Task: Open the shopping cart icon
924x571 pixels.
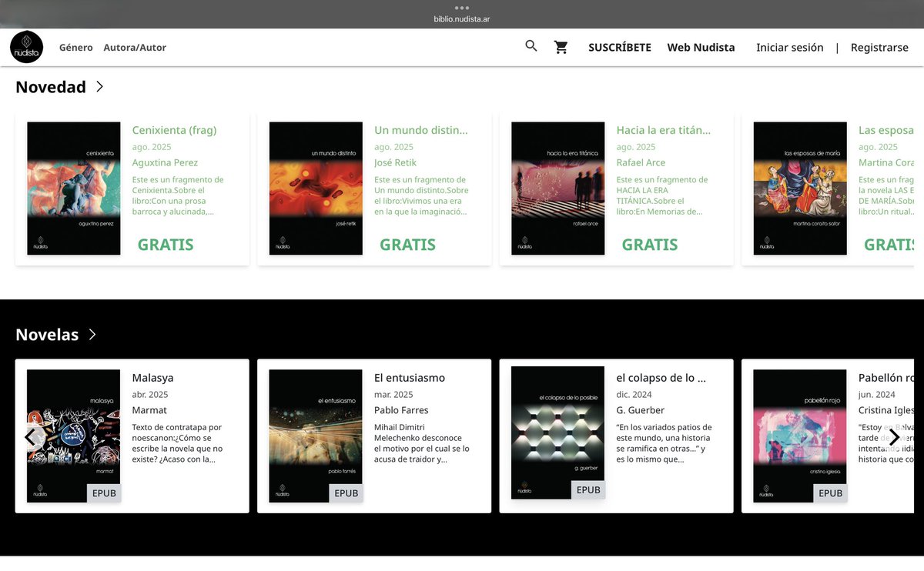Action: pyautogui.click(x=561, y=46)
